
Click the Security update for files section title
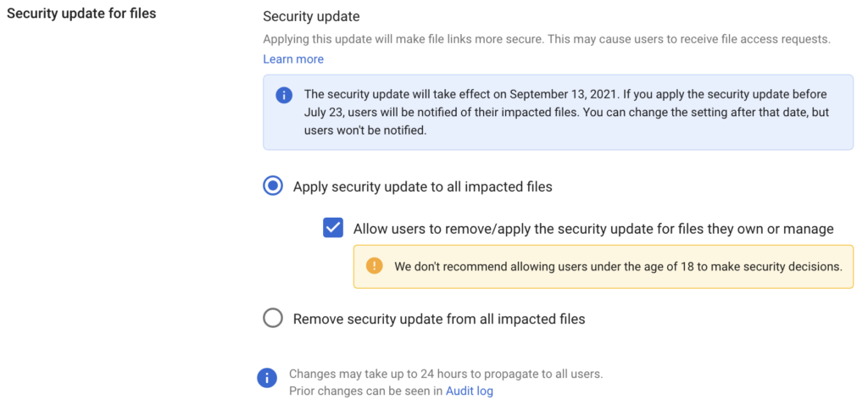[81, 14]
